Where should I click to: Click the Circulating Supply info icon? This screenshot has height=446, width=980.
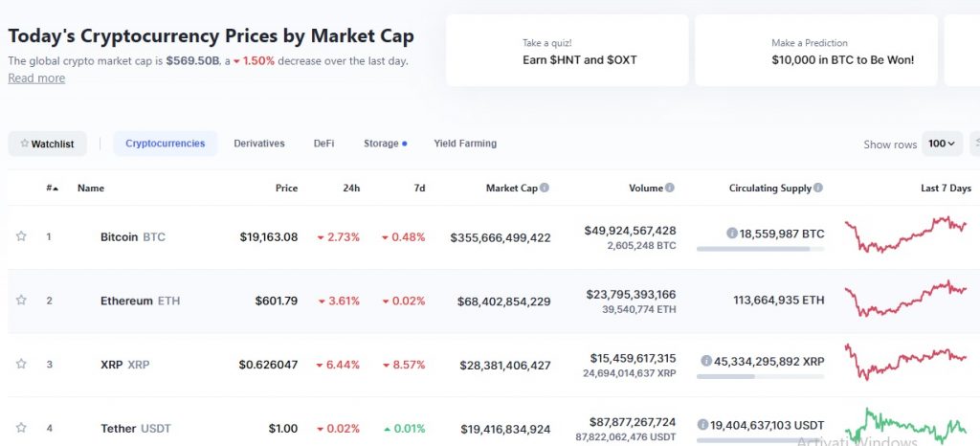click(818, 189)
